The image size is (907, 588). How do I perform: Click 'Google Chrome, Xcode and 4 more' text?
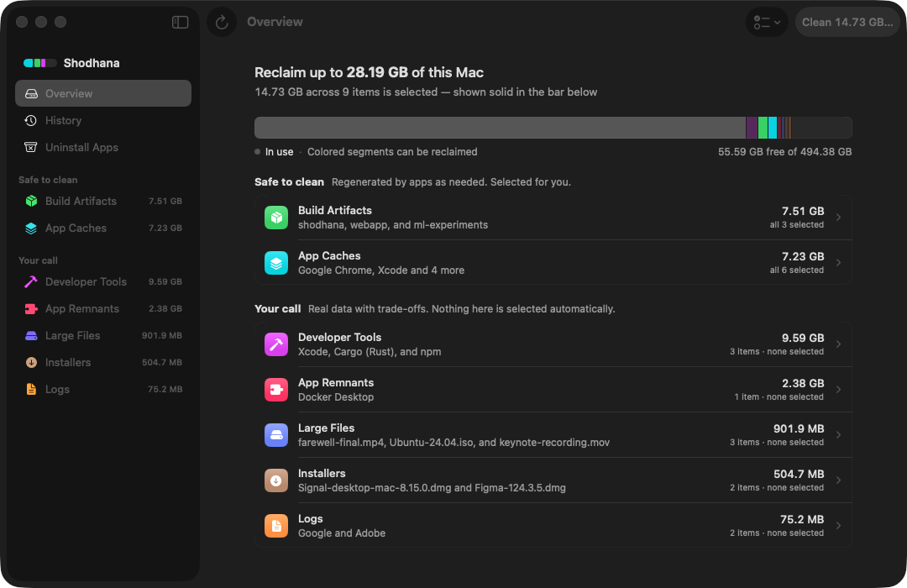(x=381, y=270)
